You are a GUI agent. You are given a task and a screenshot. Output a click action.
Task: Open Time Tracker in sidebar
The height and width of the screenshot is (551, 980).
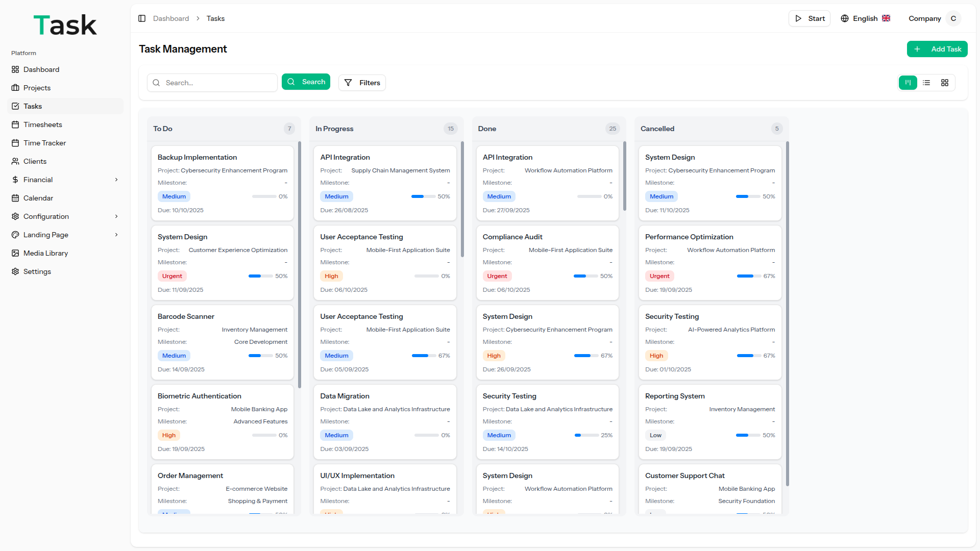[44, 143]
